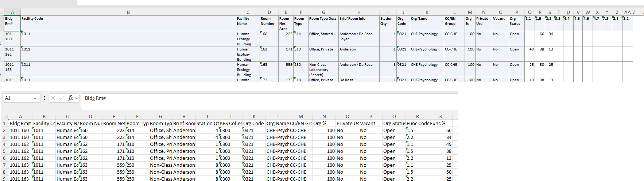The width and height of the screenshot is (644, 181).
Task: Select the Non-Class Laboratory (Resrch) cell
Action: (x=323, y=69)
